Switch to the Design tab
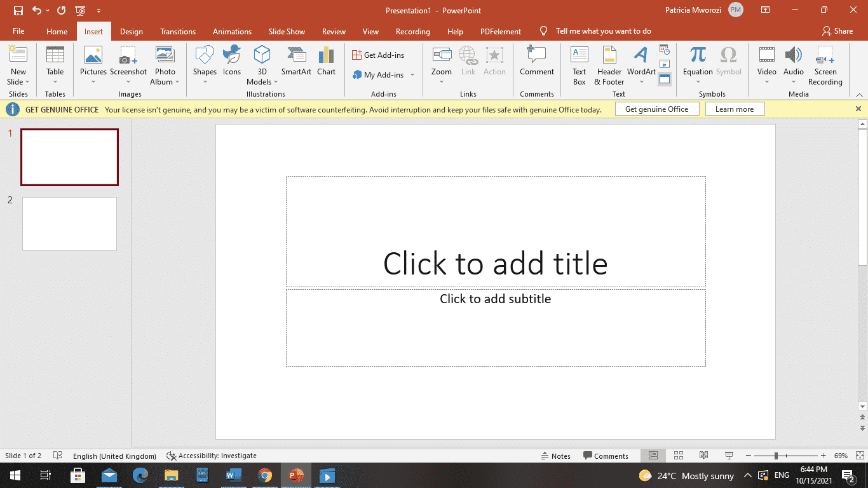868x488 pixels. click(x=131, y=31)
